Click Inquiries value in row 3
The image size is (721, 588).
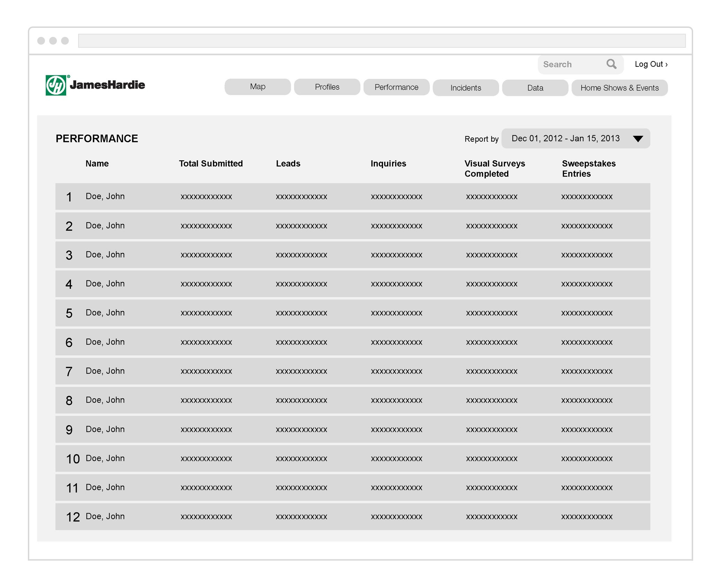click(x=397, y=255)
